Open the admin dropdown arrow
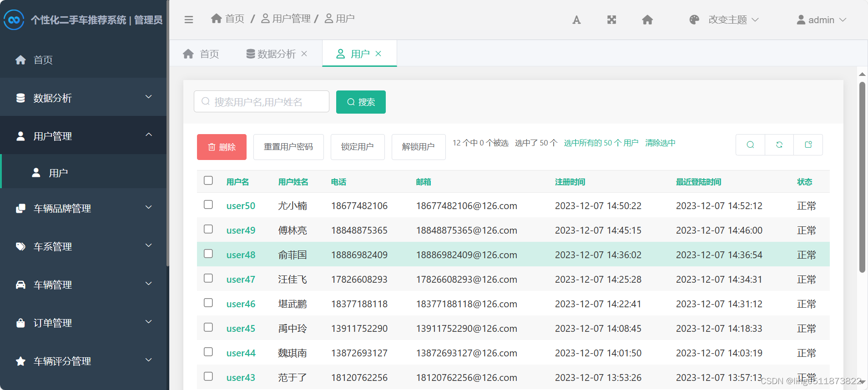Image resolution: width=868 pixels, height=390 pixels. 843,20
